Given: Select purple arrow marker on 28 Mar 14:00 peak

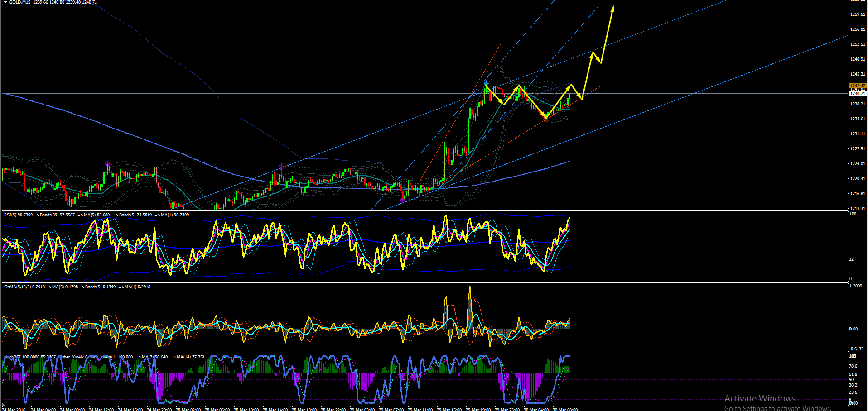Looking at the screenshot, I should tap(281, 167).
